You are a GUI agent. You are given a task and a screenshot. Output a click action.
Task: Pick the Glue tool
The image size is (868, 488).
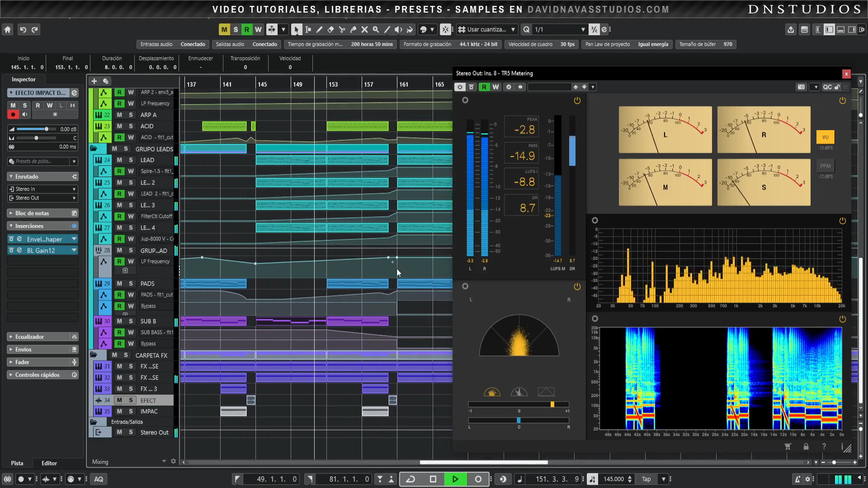[353, 30]
